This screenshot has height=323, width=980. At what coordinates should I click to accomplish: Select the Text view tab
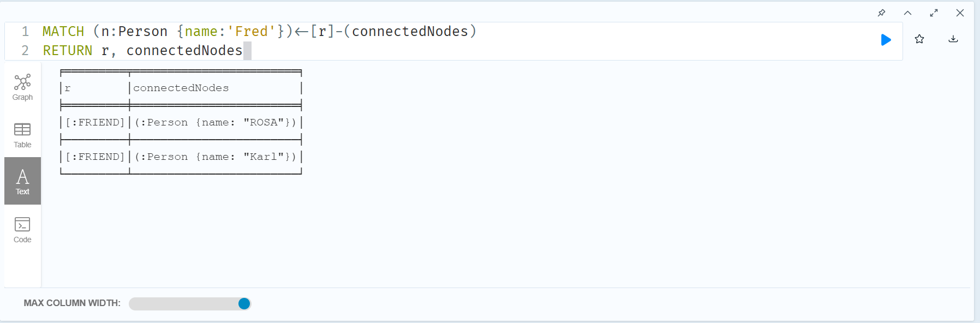click(x=22, y=181)
